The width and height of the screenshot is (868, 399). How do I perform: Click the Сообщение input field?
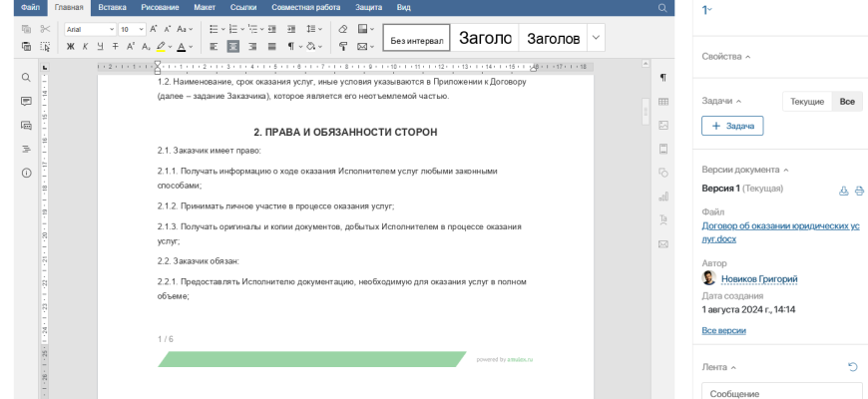(x=781, y=393)
